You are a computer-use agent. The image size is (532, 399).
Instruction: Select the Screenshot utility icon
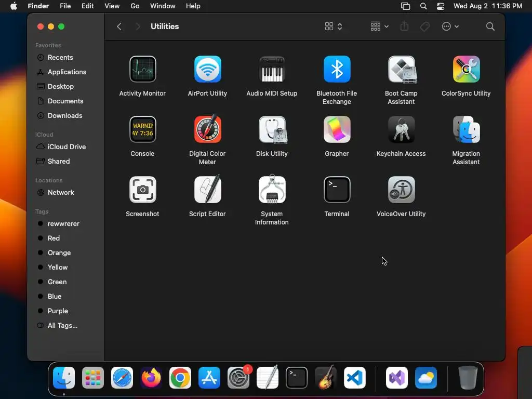click(x=142, y=190)
